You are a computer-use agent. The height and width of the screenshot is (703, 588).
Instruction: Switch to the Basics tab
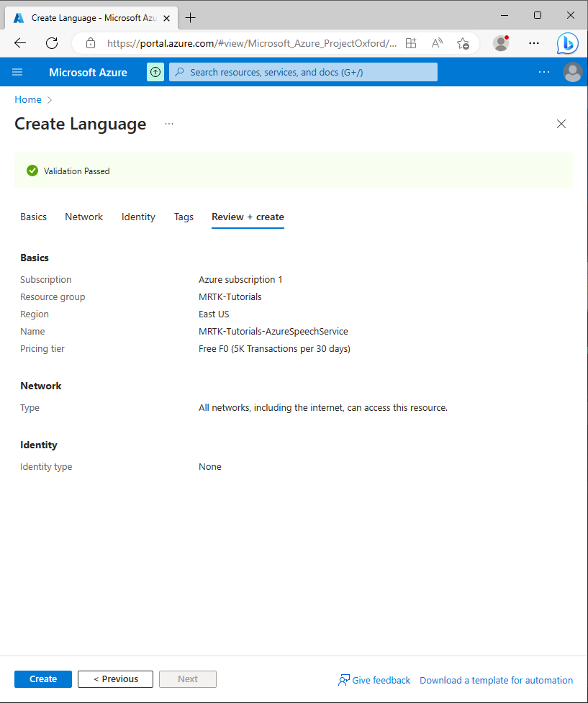coord(33,217)
